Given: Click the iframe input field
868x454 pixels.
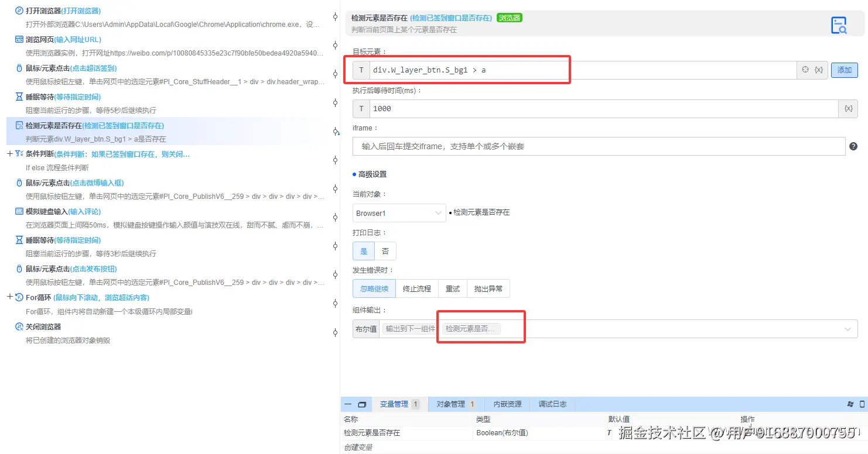Looking at the screenshot, I should [599, 146].
